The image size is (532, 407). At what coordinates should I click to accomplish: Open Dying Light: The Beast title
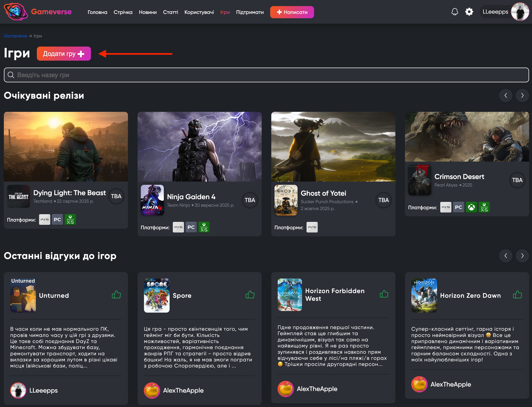coord(69,193)
